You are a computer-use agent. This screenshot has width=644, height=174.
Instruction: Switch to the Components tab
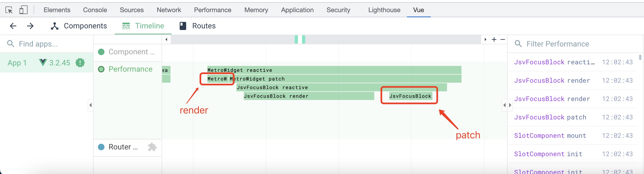pos(79,26)
